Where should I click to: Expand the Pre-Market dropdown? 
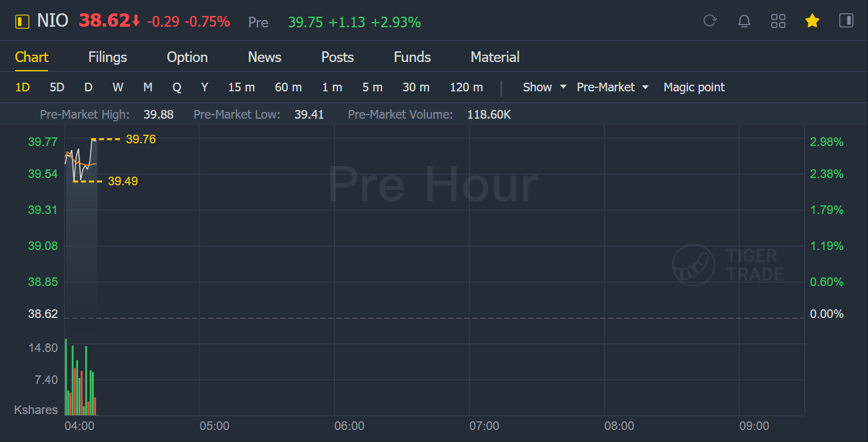613,87
